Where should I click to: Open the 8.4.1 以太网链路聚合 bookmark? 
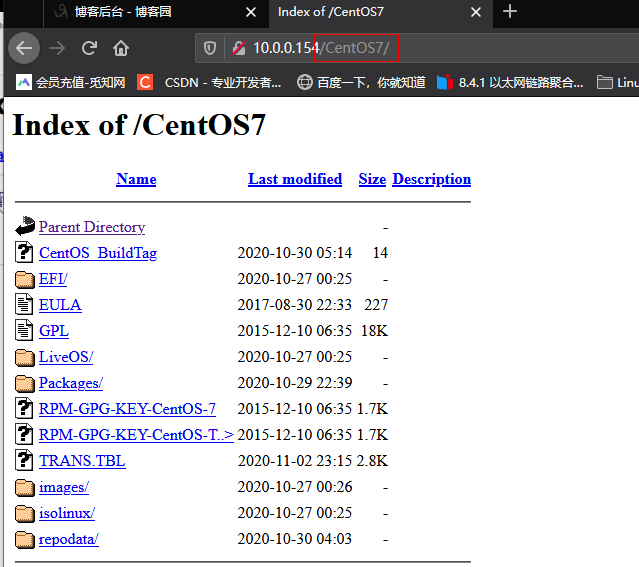510,83
